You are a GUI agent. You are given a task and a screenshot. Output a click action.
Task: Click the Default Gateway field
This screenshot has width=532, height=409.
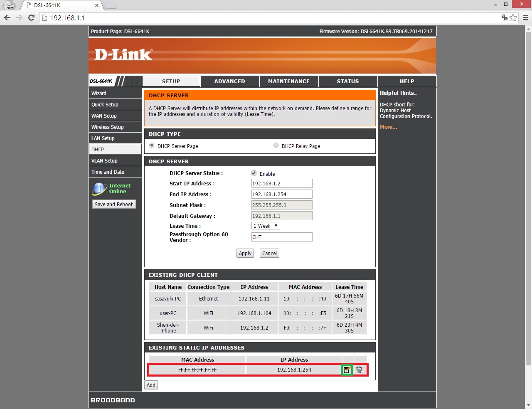click(282, 216)
